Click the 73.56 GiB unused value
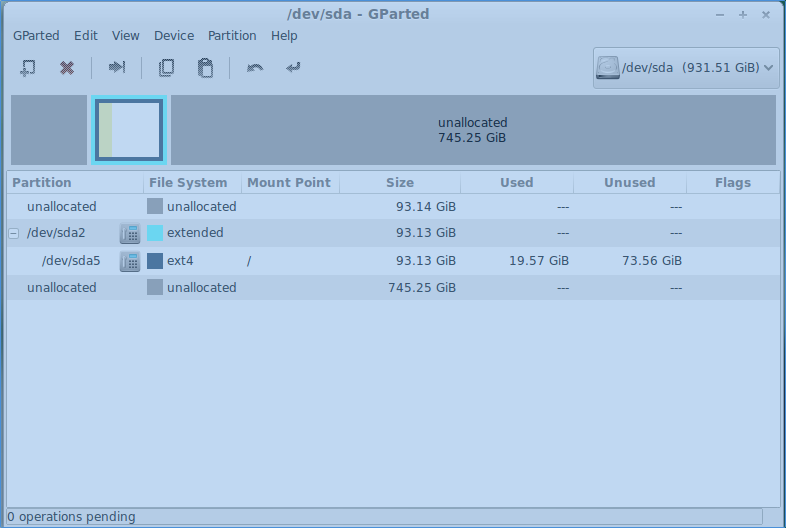 coord(652,261)
